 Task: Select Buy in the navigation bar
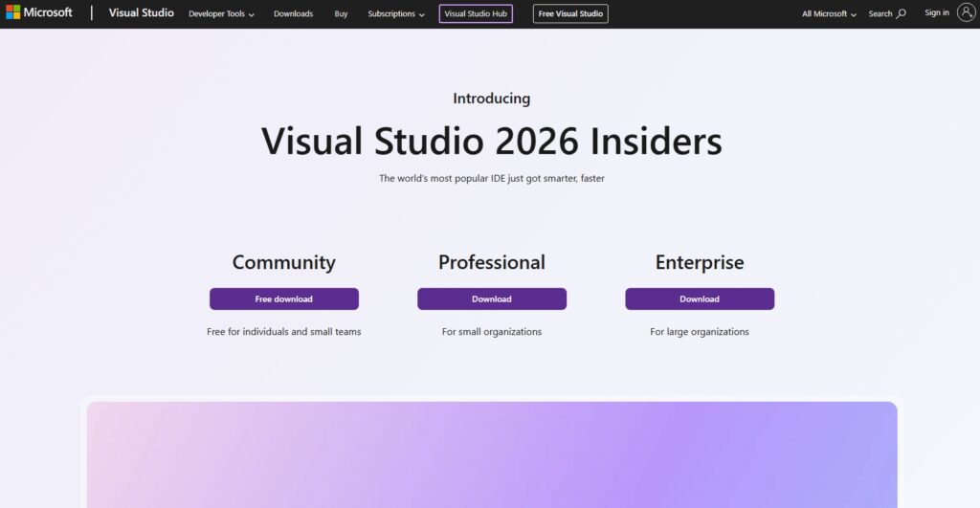click(x=341, y=14)
